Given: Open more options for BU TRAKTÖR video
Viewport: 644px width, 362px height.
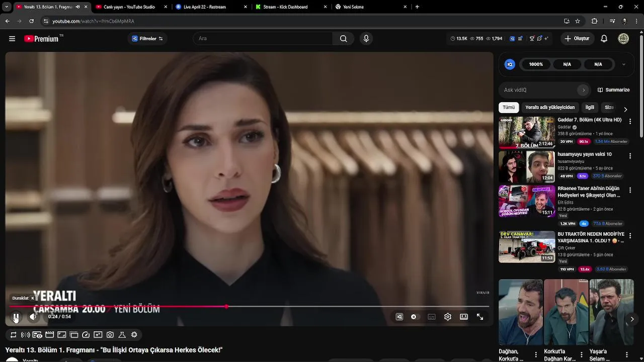Looking at the screenshot, I should [630, 236].
